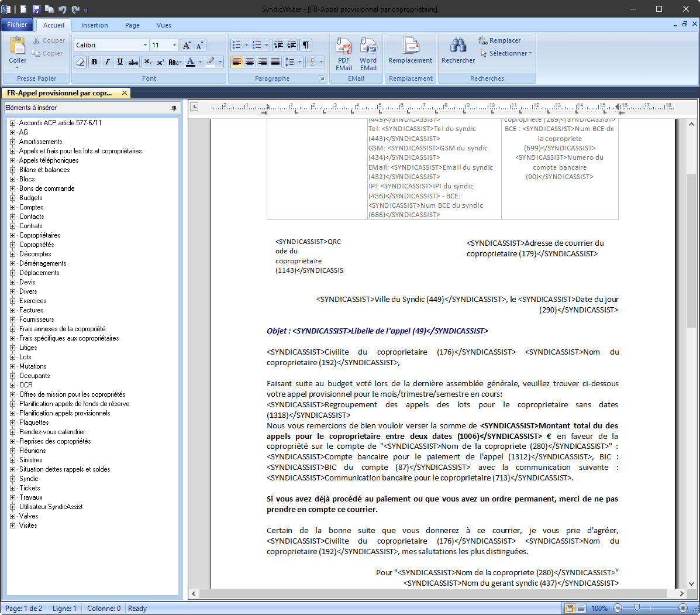Increase the paragraph indent

pyautogui.click(x=291, y=45)
